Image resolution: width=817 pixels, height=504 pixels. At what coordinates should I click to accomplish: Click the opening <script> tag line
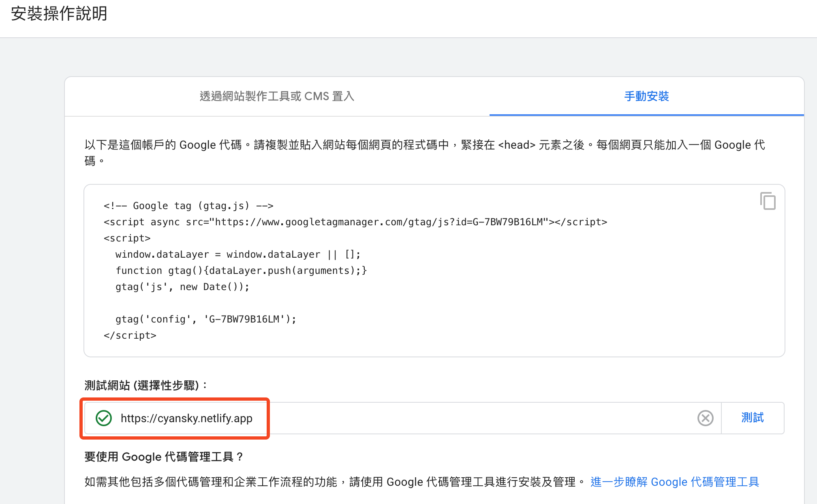pyautogui.click(x=127, y=238)
